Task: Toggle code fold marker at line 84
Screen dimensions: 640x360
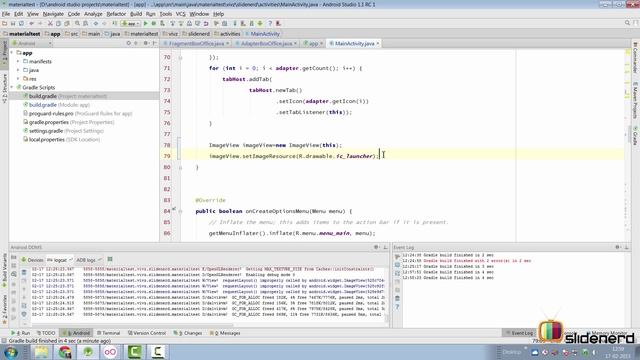Action: 180,211
